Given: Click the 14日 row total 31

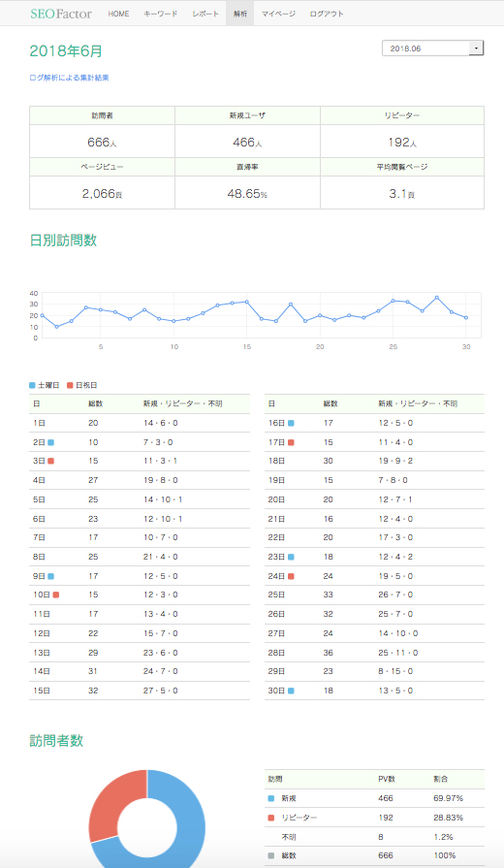Looking at the screenshot, I should coord(93,671).
